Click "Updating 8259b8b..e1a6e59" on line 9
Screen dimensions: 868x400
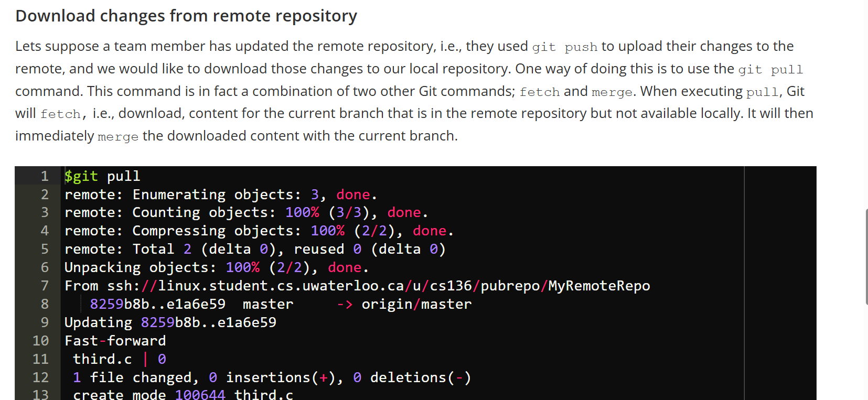170,322
